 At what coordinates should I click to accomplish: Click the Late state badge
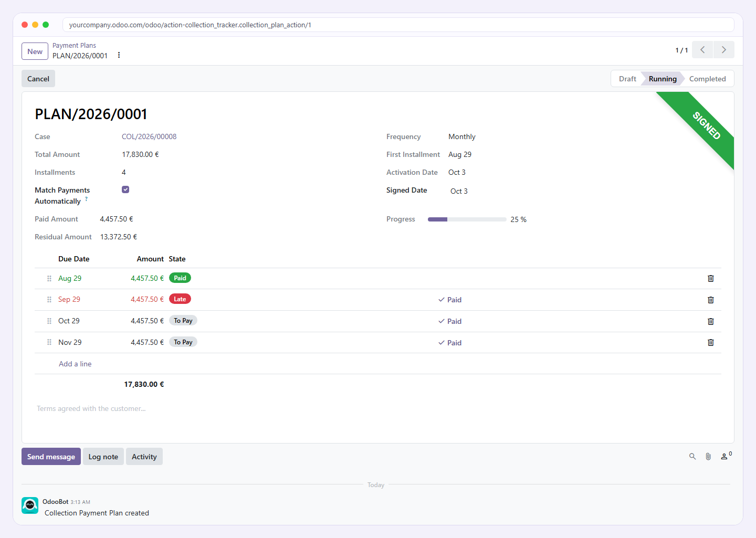click(180, 299)
